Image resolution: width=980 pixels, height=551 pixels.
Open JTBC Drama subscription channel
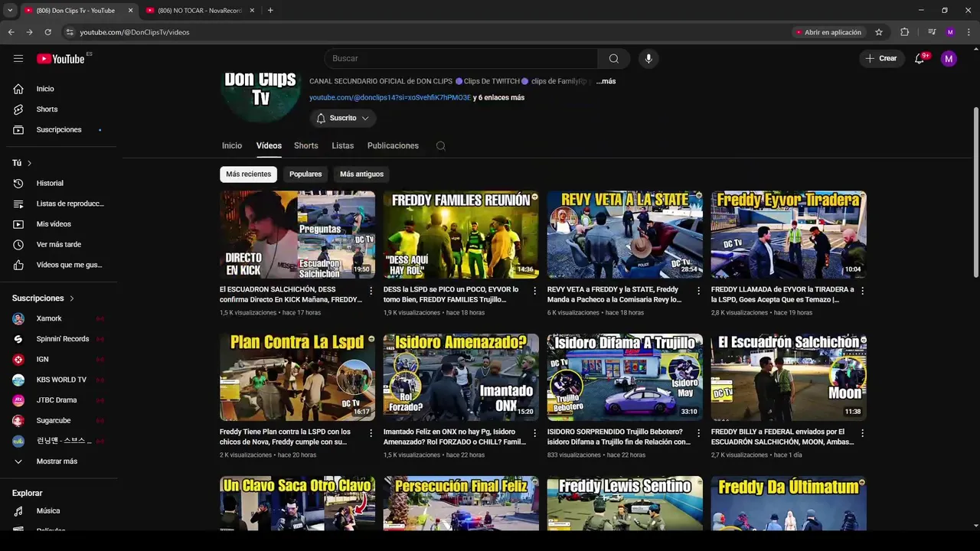coord(58,400)
